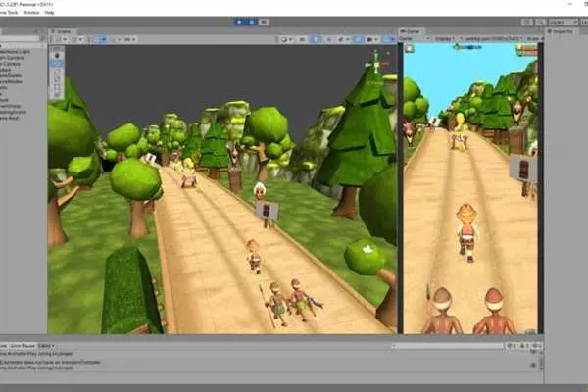This screenshot has height=392, width=588.
Task: Toggle hidden objects visibility in Scene
Action: coord(358,39)
